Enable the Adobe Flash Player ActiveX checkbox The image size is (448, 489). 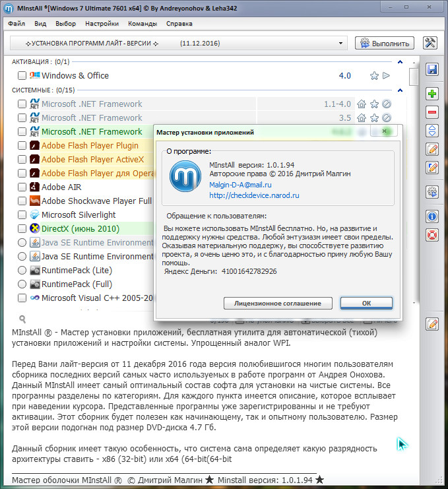click(22, 159)
